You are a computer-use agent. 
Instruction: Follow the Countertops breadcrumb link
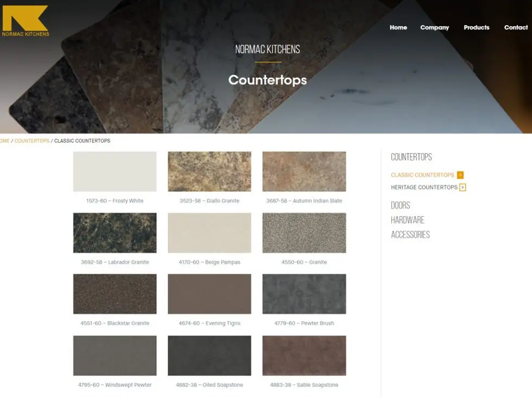(x=32, y=141)
